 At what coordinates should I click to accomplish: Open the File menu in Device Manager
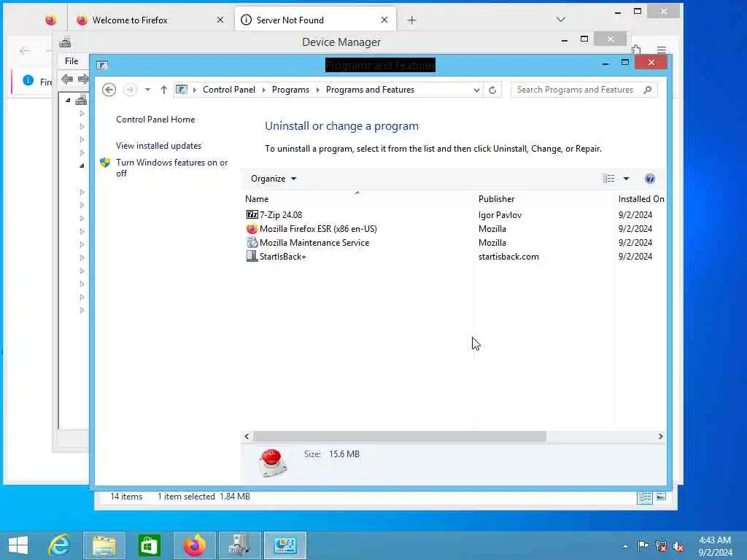point(71,61)
